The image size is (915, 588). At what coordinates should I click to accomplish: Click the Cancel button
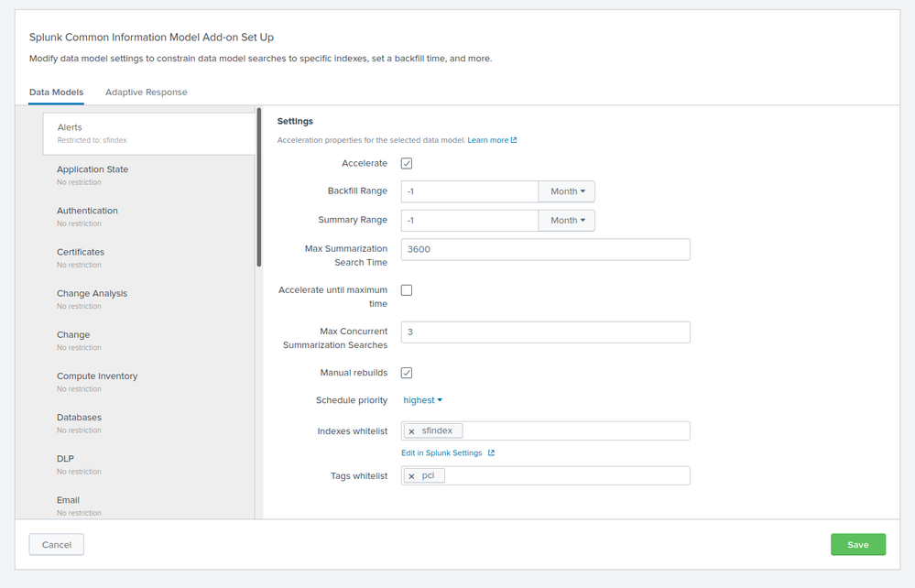click(57, 544)
